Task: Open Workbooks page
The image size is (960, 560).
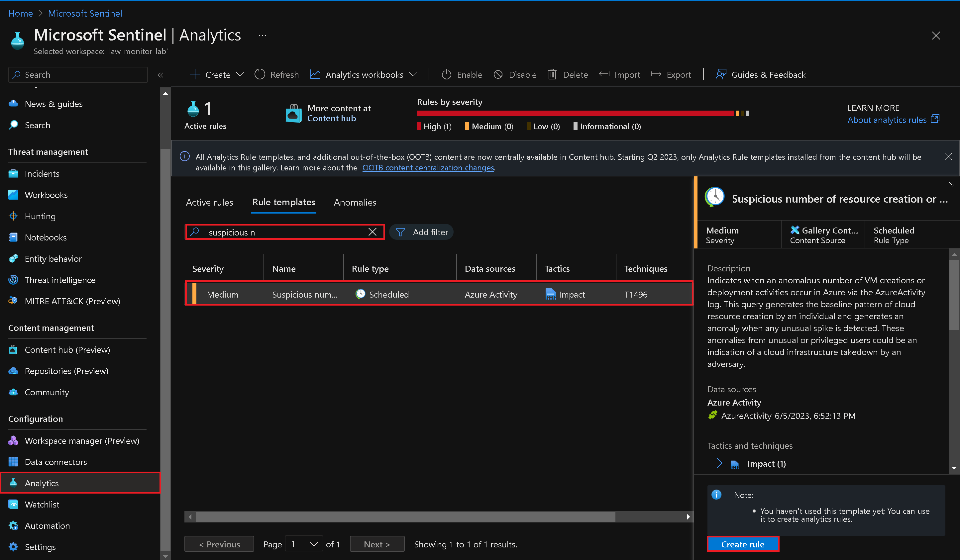Action: [46, 195]
